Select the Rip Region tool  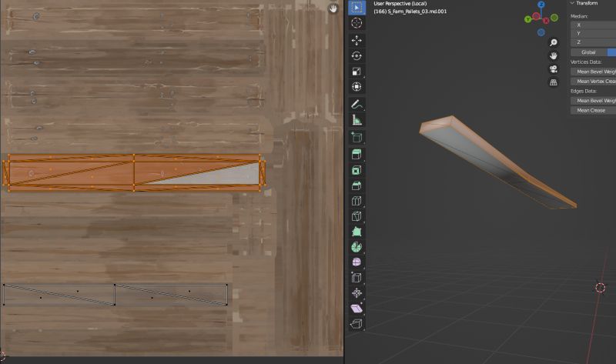(357, 324)
